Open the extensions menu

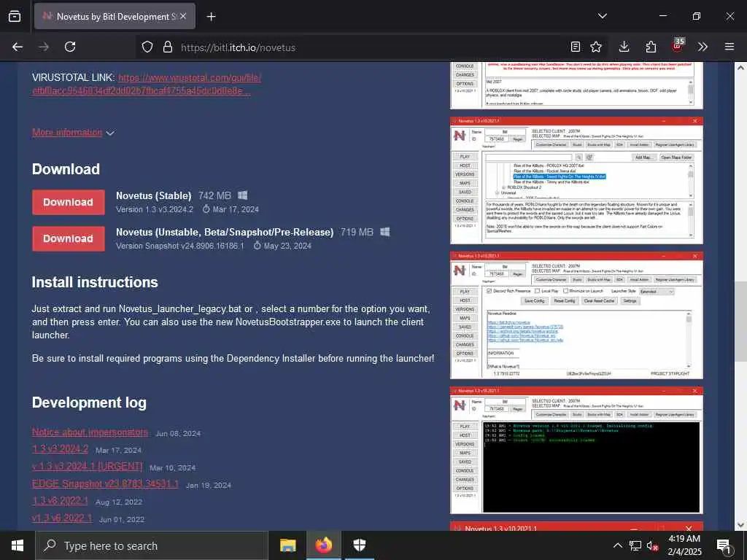[x=651, y=47]
